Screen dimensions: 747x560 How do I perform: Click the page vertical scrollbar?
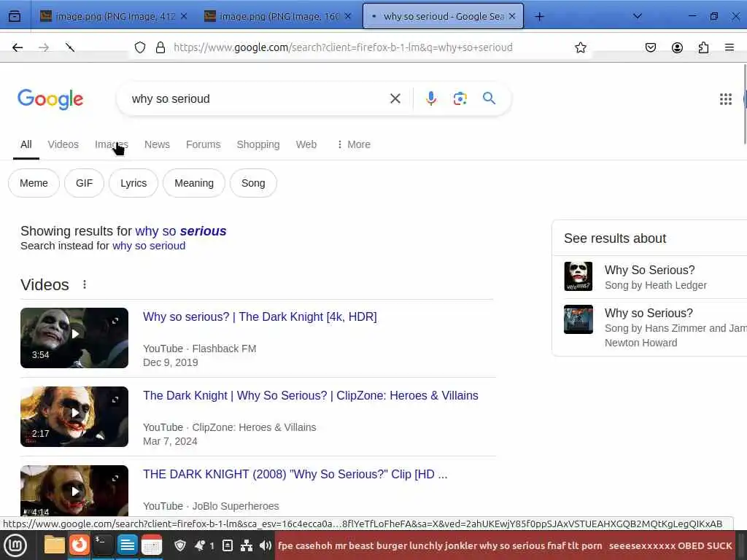click(744, 105)
